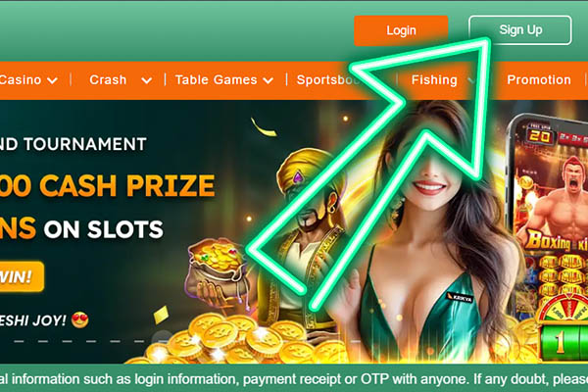This screenshot has height=392, width=588.
Task: Select Table Games in the navigation bar
Action: (216, 80)
